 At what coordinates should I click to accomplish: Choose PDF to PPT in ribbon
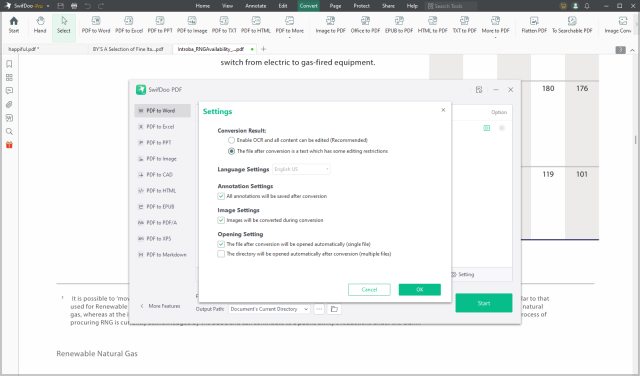tap(160, 25)
